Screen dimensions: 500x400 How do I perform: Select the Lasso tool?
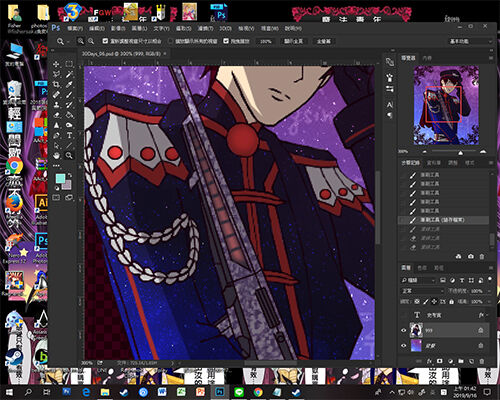56,74
